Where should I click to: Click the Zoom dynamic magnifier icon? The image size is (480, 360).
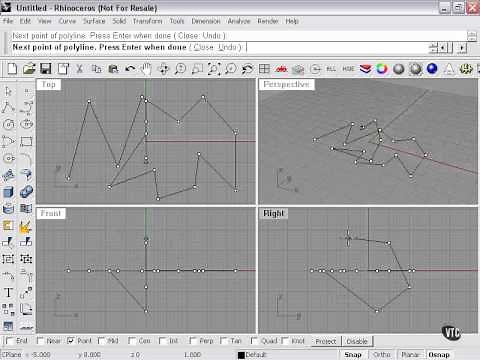pos(180,69)
